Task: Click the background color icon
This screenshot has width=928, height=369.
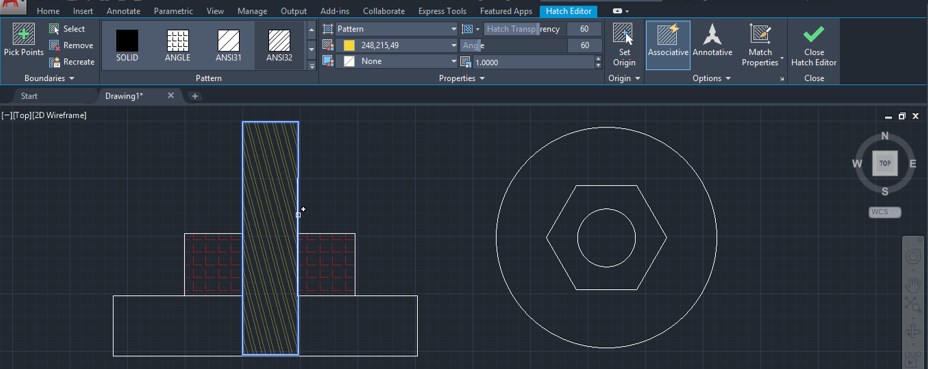Action: 328,61
